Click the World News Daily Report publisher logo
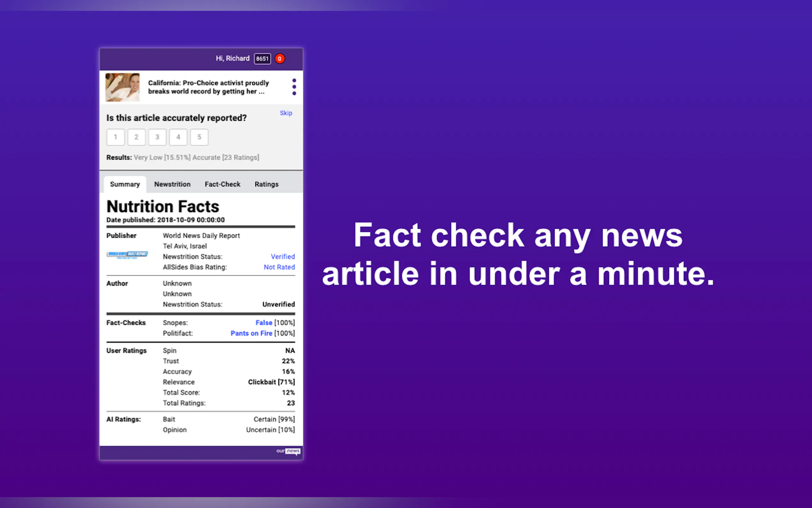Image resolution: width=812 pixels, height=508 pixels. pos(127,255)
